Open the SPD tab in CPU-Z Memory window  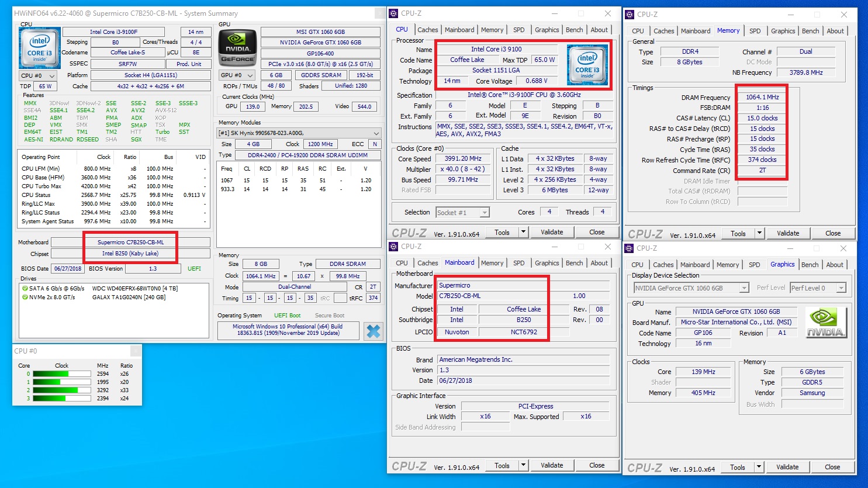pyautogui.click(x=755, y=31)
